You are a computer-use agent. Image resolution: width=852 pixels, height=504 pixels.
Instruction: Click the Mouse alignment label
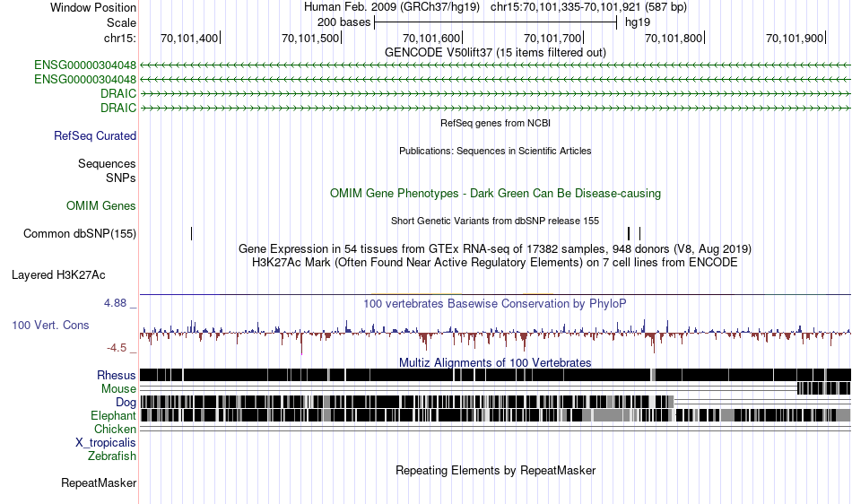(118, 389)
